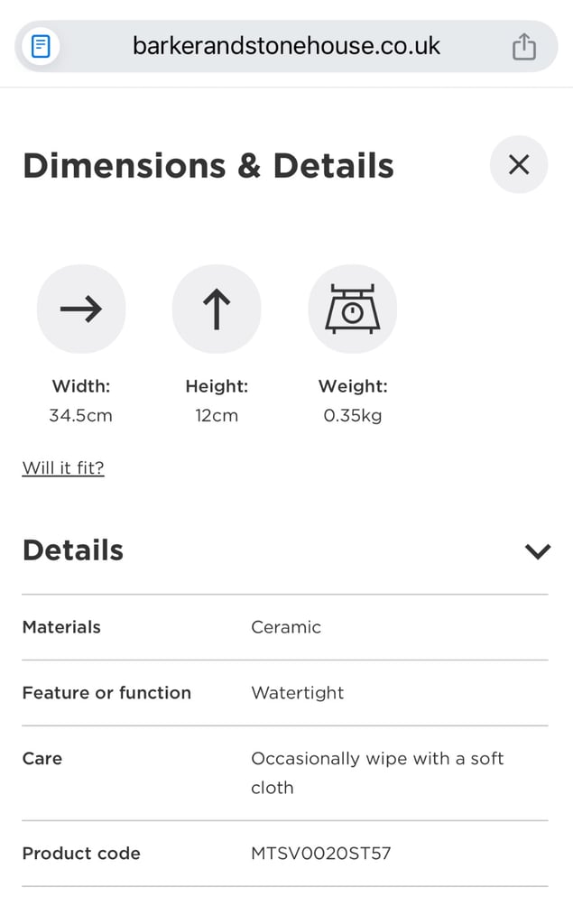Tap the Weight scale icon

[x=352, y=310]
